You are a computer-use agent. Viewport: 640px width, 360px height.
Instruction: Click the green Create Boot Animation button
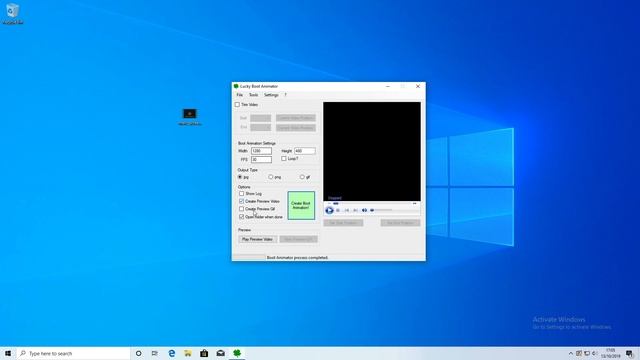point(301,205)
